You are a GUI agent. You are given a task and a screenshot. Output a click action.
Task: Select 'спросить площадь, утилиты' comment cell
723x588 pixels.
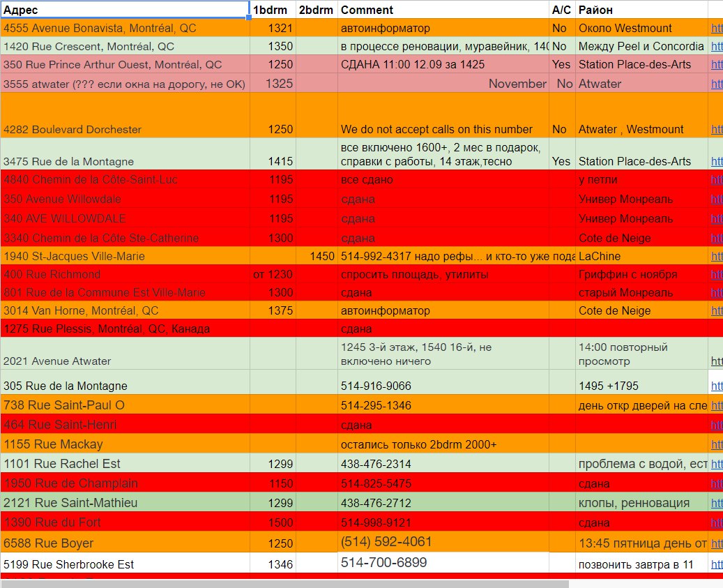(x=443, y=274)
